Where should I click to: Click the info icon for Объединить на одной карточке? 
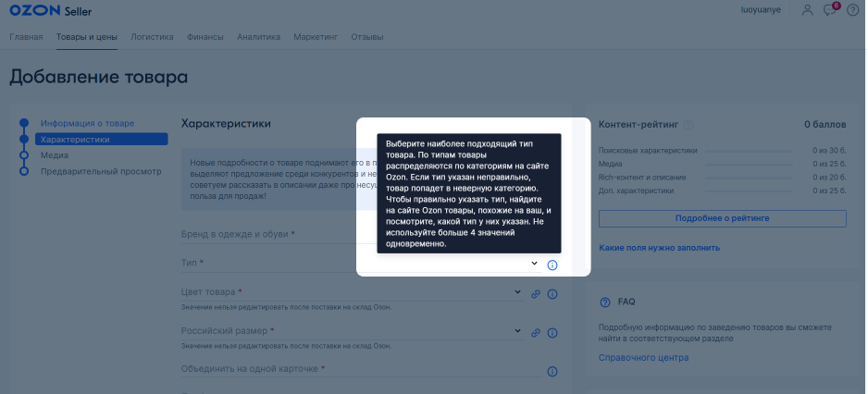coord(552,371)
